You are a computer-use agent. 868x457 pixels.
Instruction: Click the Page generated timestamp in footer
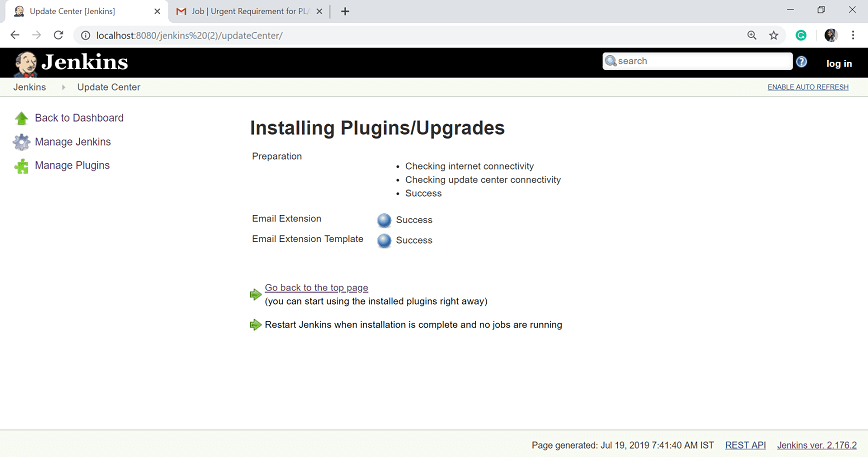click(623, 445)
